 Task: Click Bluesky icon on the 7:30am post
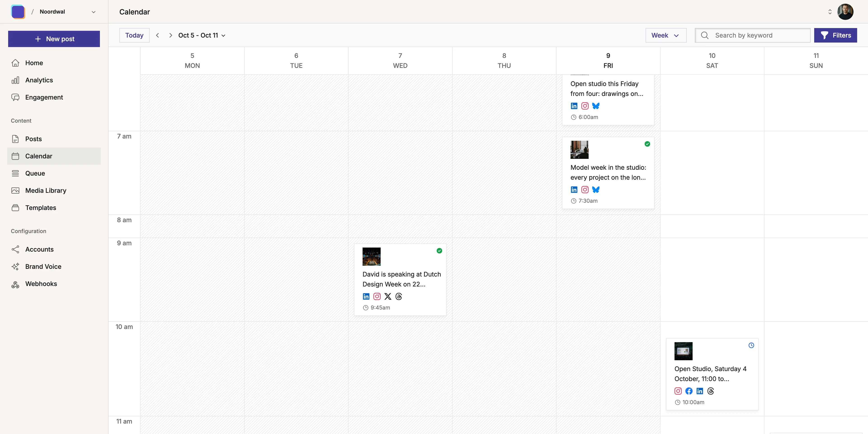[595, 190]
